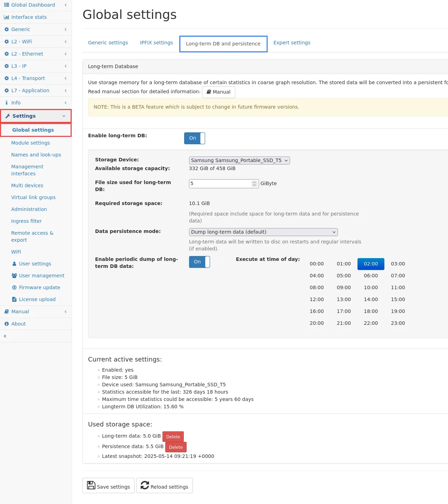
Task: Open the IPFIX settings tab
Action: pos(156,43)
